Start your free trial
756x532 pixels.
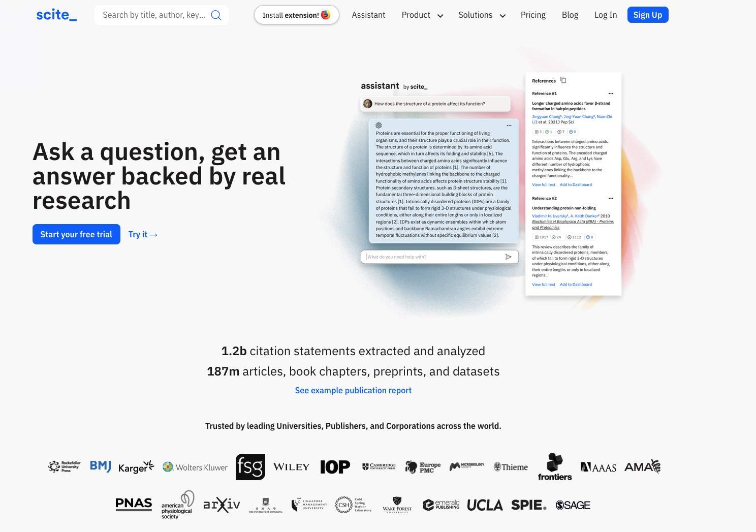(76, 234)
